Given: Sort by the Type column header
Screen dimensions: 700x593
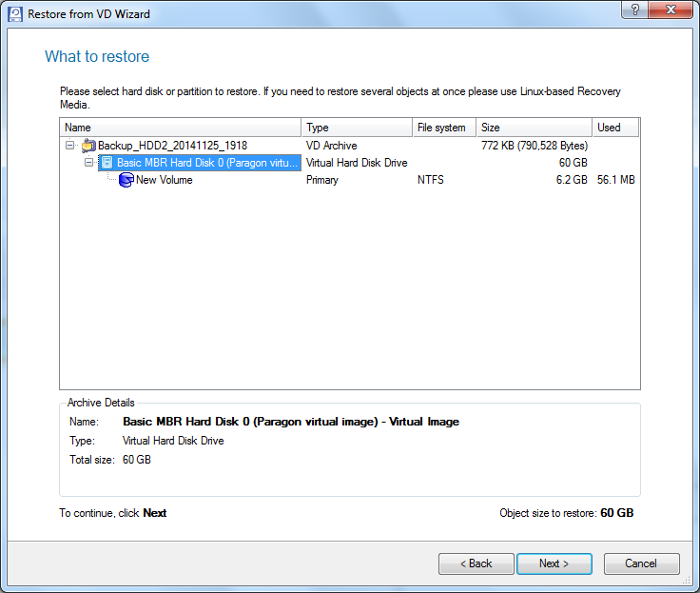Looking at the screenshot, I should (x=357, y=128).
